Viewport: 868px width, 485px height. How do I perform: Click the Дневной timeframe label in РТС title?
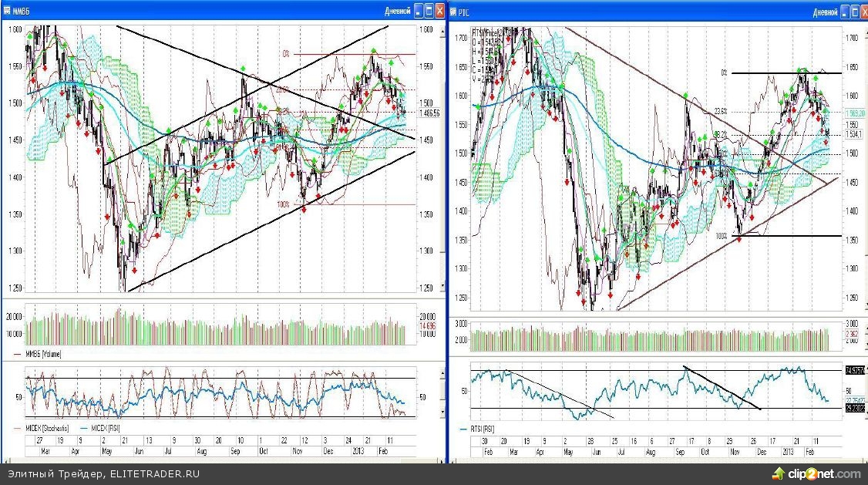coord(825,12)
